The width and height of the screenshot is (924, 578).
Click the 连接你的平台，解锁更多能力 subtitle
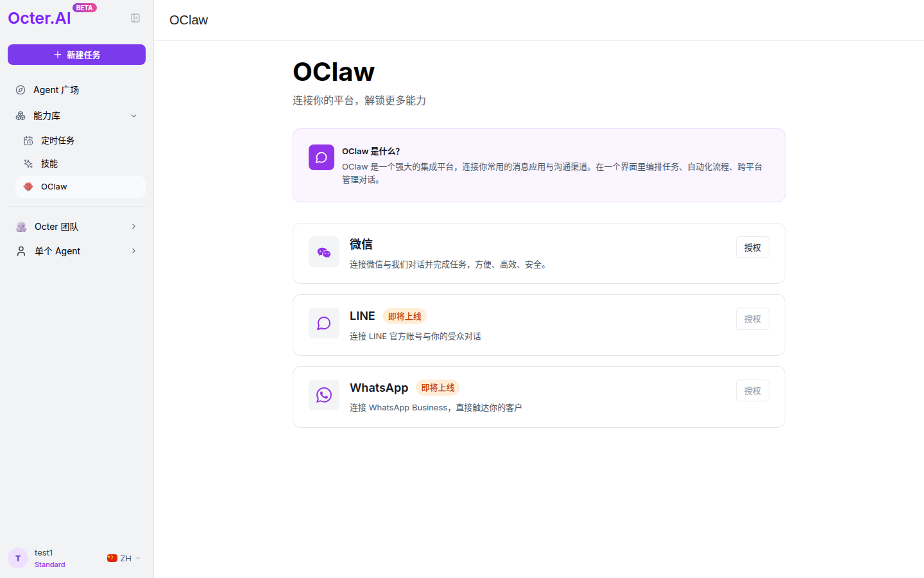pos(359,100)
